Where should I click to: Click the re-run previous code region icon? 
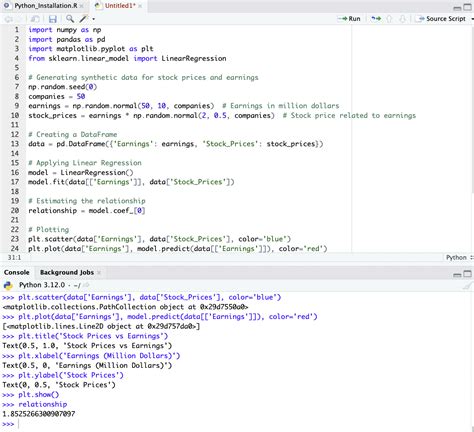click(x=376, y=19)
